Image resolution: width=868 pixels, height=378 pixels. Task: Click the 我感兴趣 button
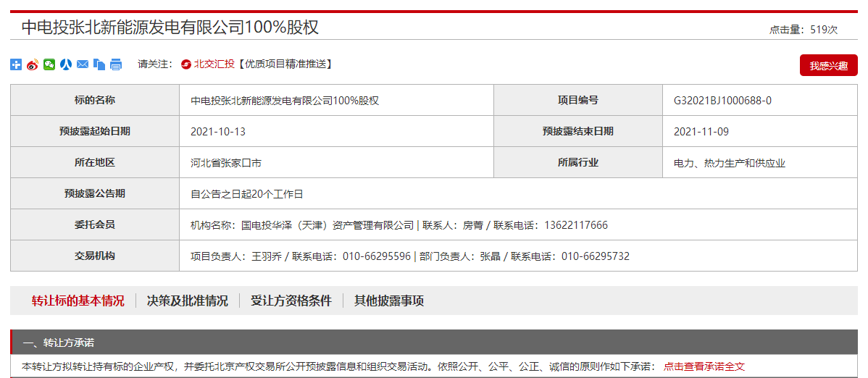click(x=828, y=65)
